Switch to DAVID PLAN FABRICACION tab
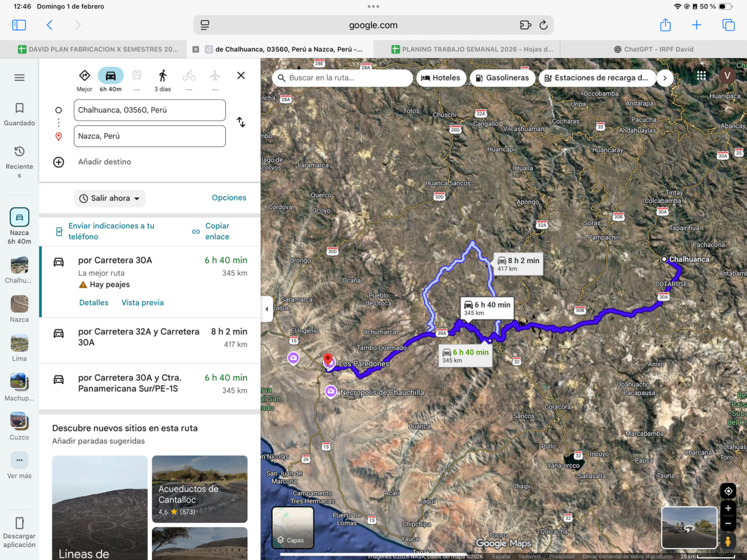The width and height of the screenshot is (747, 560). 98,49
